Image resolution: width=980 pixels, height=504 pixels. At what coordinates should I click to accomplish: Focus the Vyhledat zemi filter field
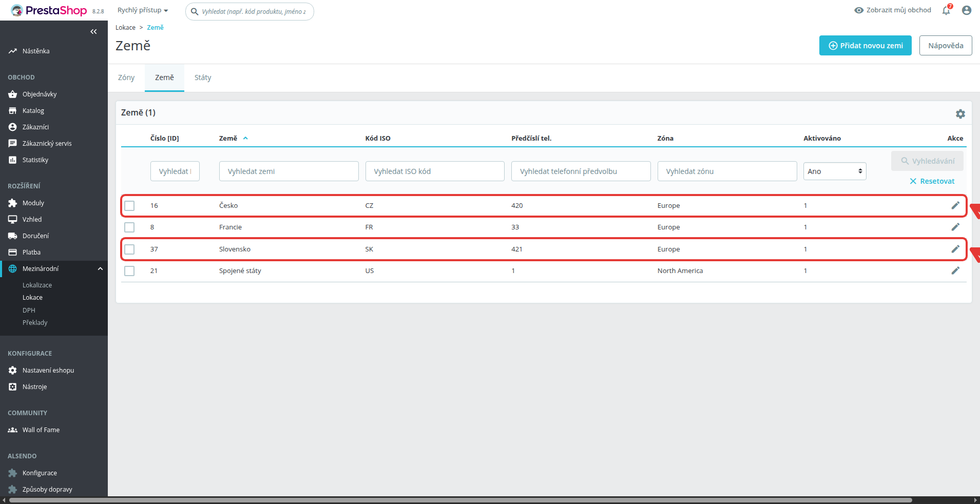pos(289,171)
